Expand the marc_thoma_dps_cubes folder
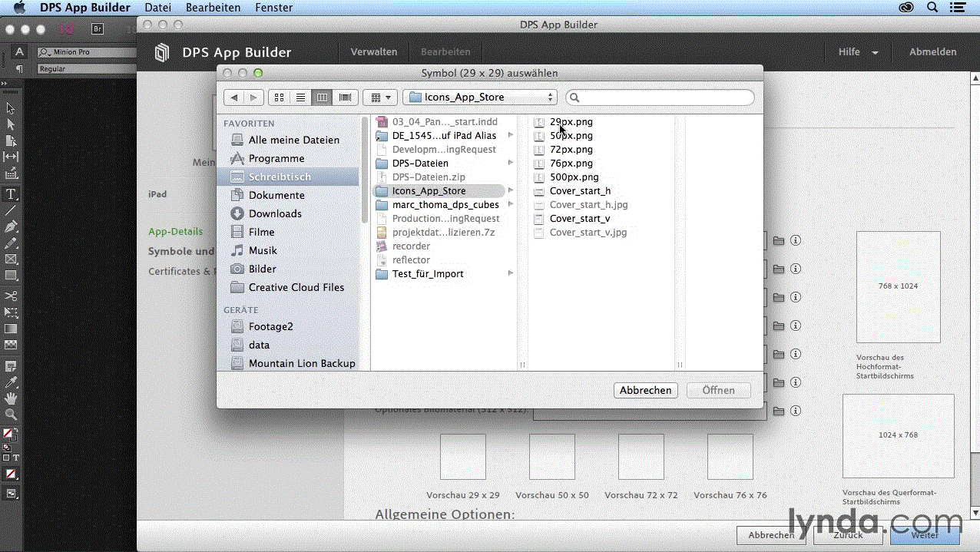The height and width of the screenshot is (552, 980). (511, 204)
